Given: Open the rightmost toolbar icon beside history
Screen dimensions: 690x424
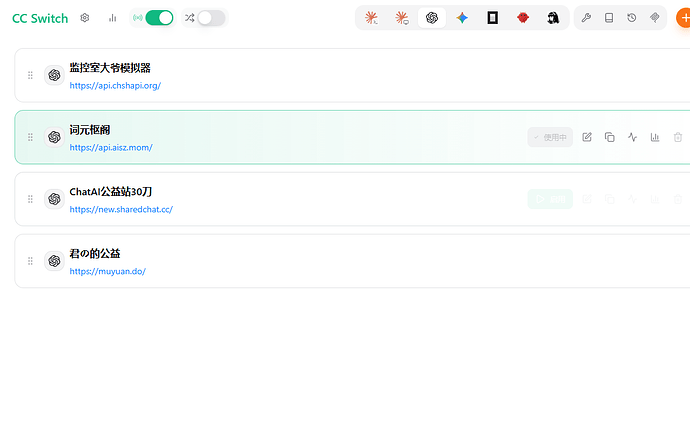Looking at the screenshot, I should 655,18.
